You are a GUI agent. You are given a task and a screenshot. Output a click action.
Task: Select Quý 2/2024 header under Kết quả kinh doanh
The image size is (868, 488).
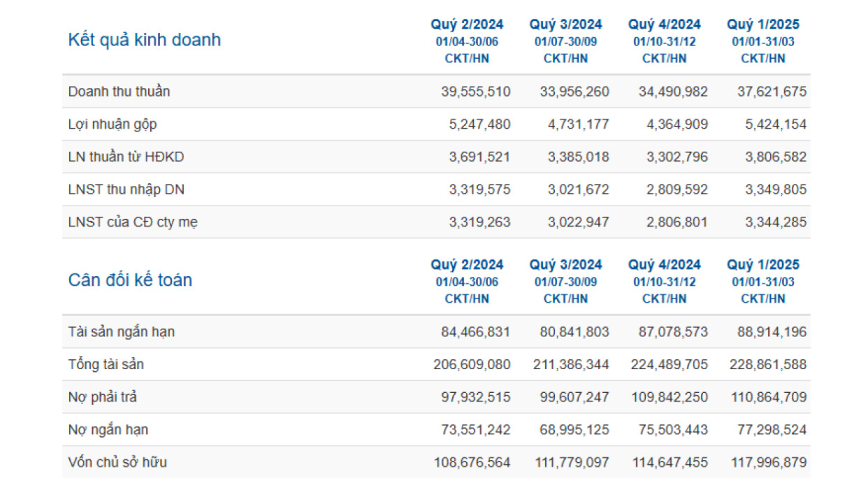(x=467, y=25)
